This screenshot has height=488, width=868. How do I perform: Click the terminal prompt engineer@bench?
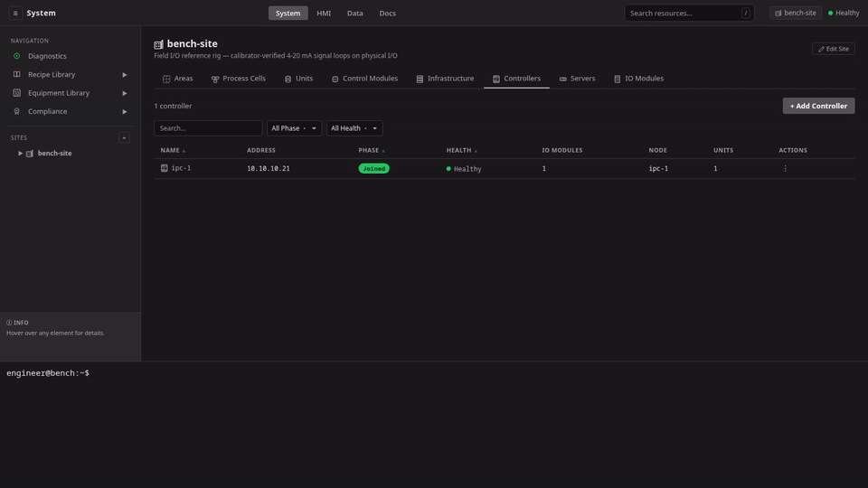point(48,373)
